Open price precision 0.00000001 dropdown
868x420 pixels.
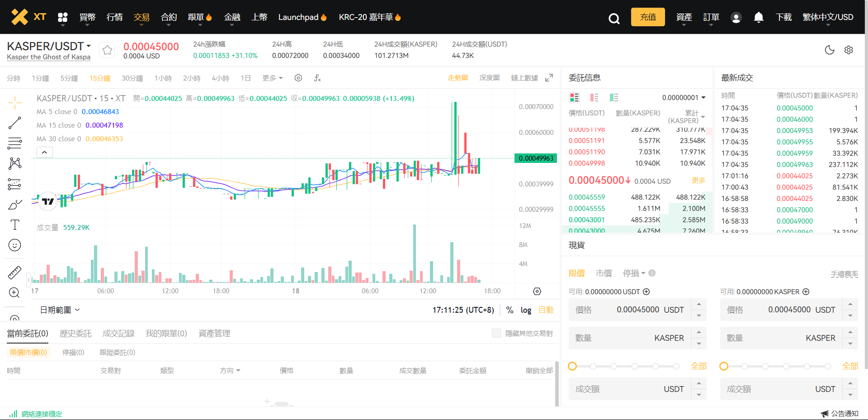tap(684, 97)
